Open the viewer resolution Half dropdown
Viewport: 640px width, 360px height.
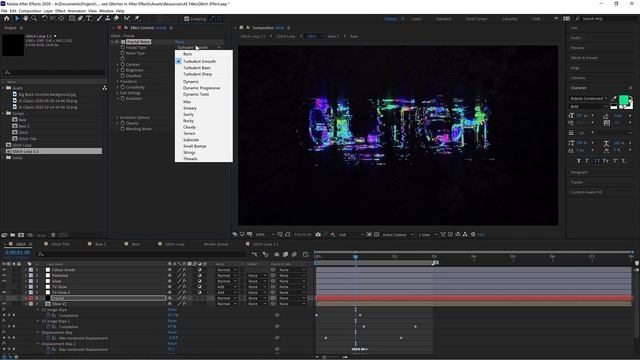[x=351, y=235]
